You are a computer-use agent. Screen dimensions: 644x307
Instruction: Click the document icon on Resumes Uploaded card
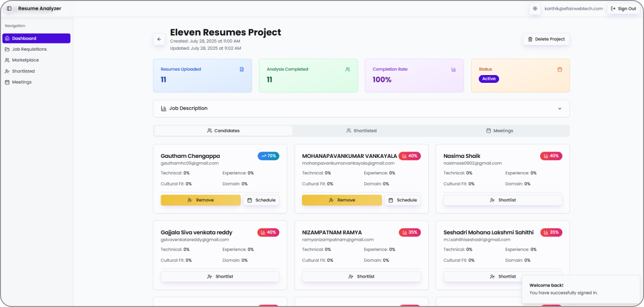tap(242, 69)
